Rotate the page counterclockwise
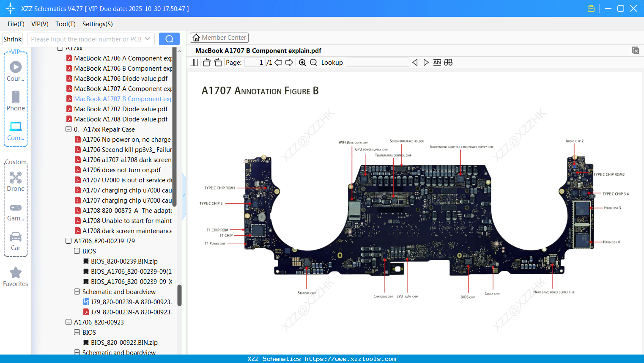The width and height of the screenshot is (644, 363). tap(206, 63)
